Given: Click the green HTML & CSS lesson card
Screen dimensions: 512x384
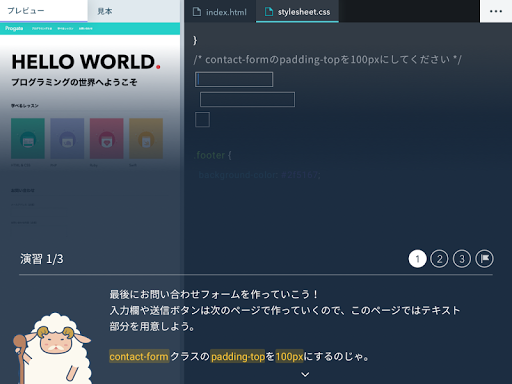Looking at the screenshot, I should [28, 138].
